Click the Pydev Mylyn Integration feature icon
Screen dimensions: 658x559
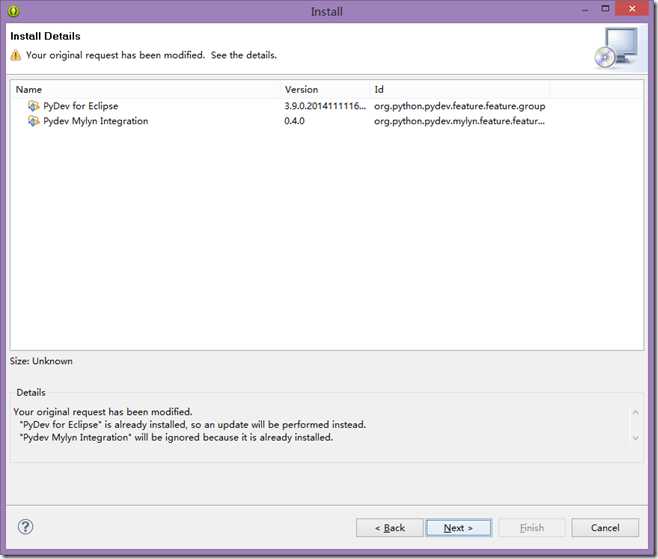34,121
